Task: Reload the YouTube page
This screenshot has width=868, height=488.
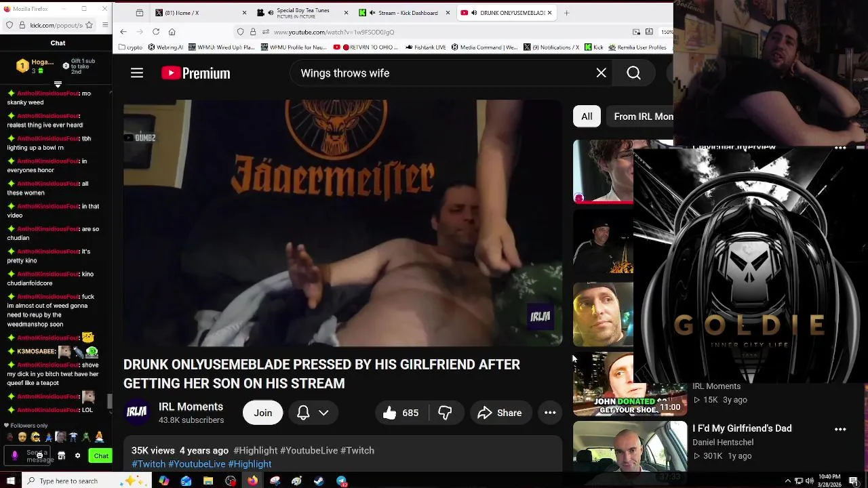Action: (x=155, y=32)
